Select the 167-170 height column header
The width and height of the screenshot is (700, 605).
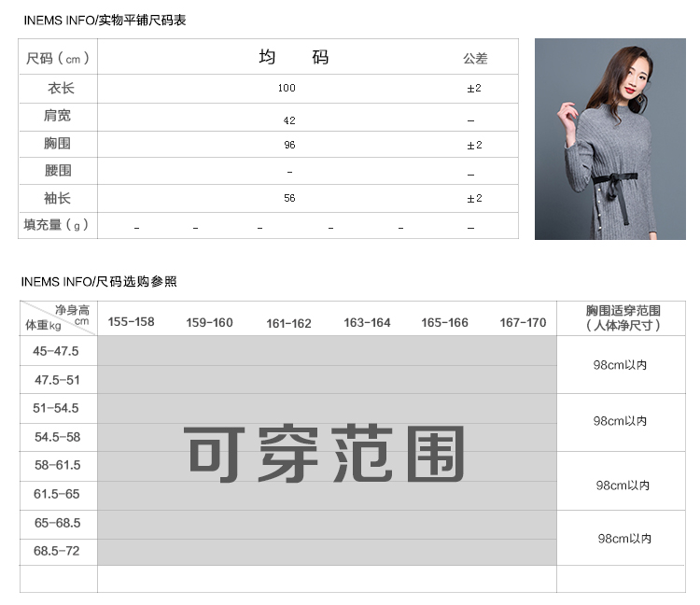(x=523, y=323)
